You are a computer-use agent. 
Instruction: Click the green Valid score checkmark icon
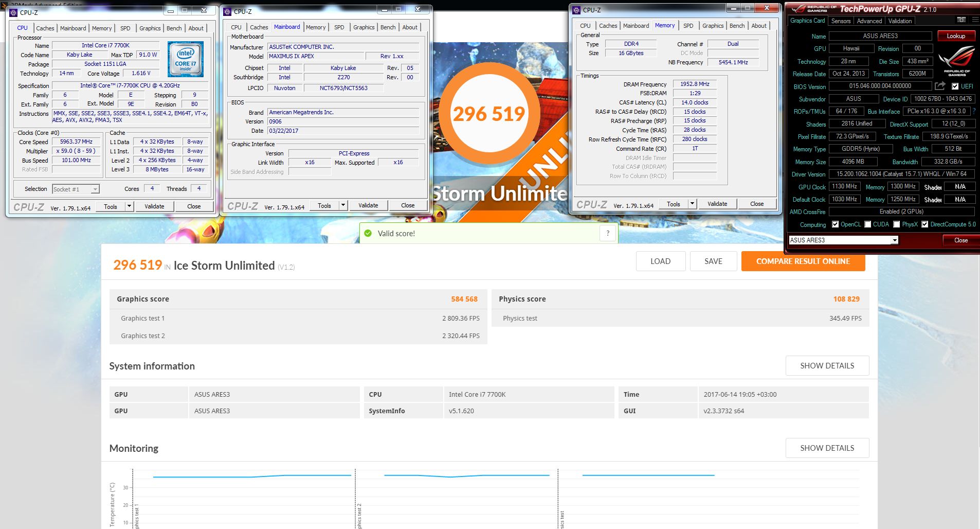(x=368, y=233)
